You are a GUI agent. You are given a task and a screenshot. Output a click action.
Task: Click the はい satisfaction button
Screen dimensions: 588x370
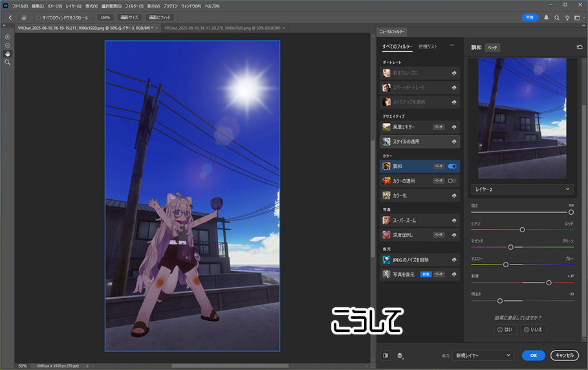pyautogui.click(x=505, y=329)
